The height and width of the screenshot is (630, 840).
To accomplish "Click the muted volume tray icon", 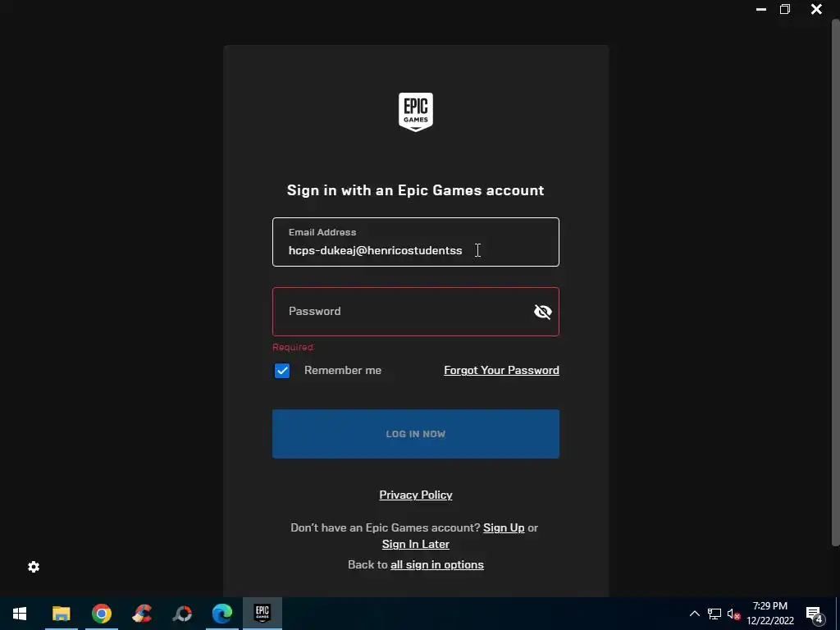I will [733, 614].
